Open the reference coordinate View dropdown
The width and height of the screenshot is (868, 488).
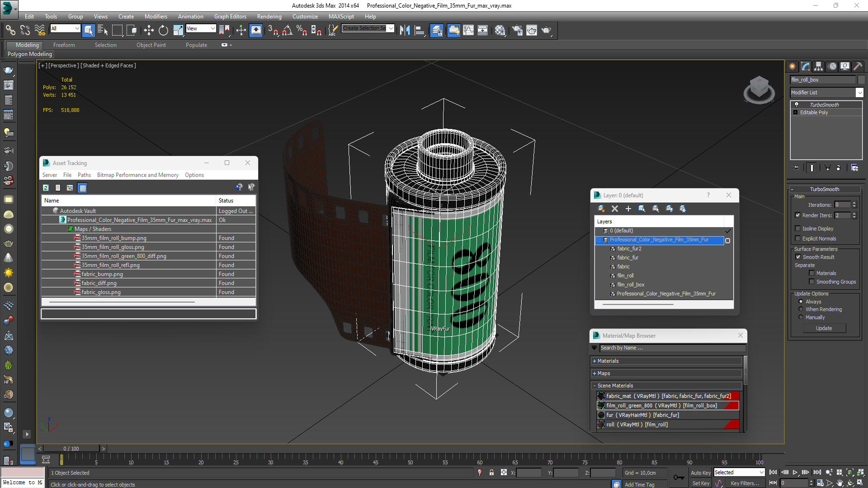tap(201, 28)
